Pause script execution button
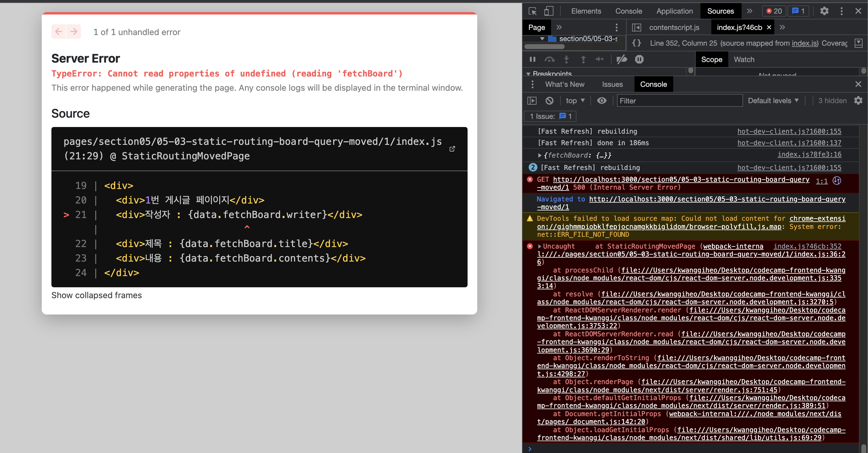Screen dimensions: 868x453 click(x=533, y=60)
